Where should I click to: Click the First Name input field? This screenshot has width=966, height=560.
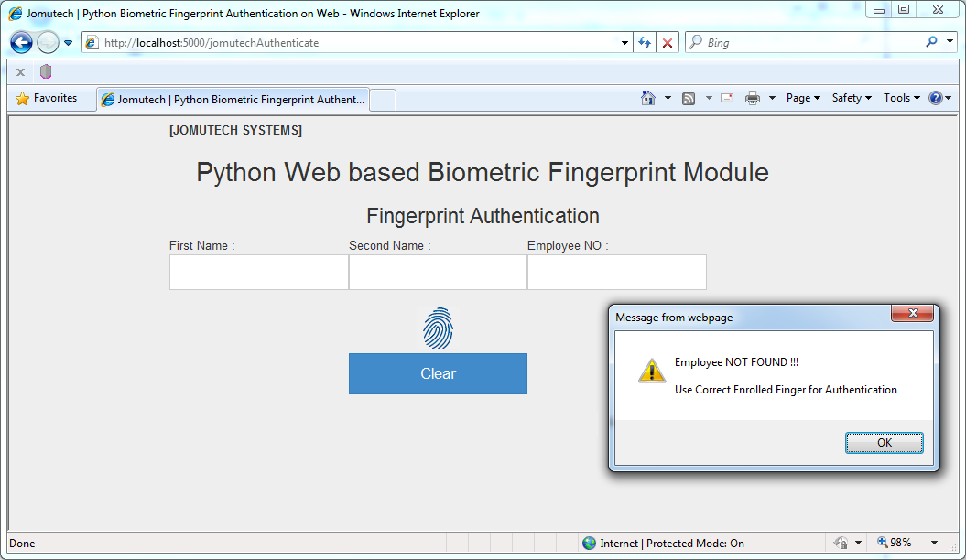coord(258,272)
